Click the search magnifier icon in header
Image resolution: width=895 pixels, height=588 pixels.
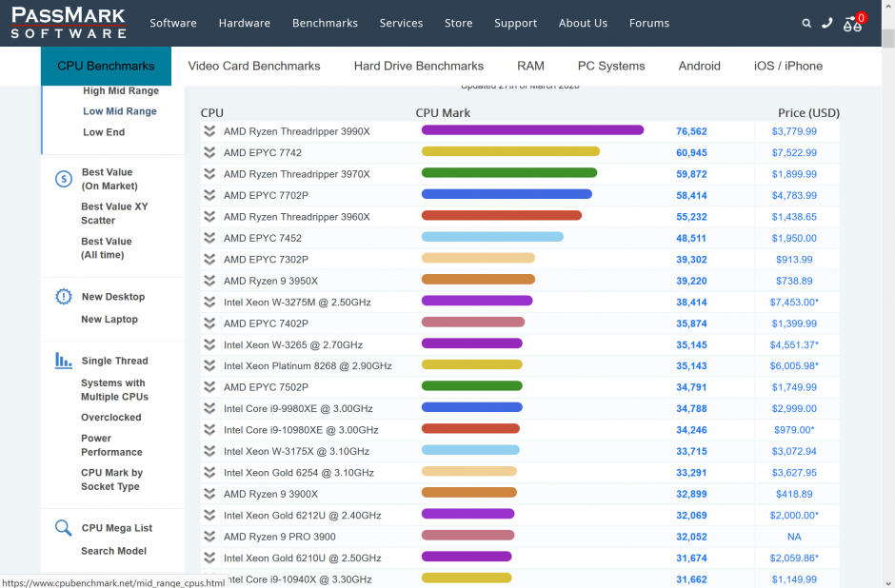point(805,24)
